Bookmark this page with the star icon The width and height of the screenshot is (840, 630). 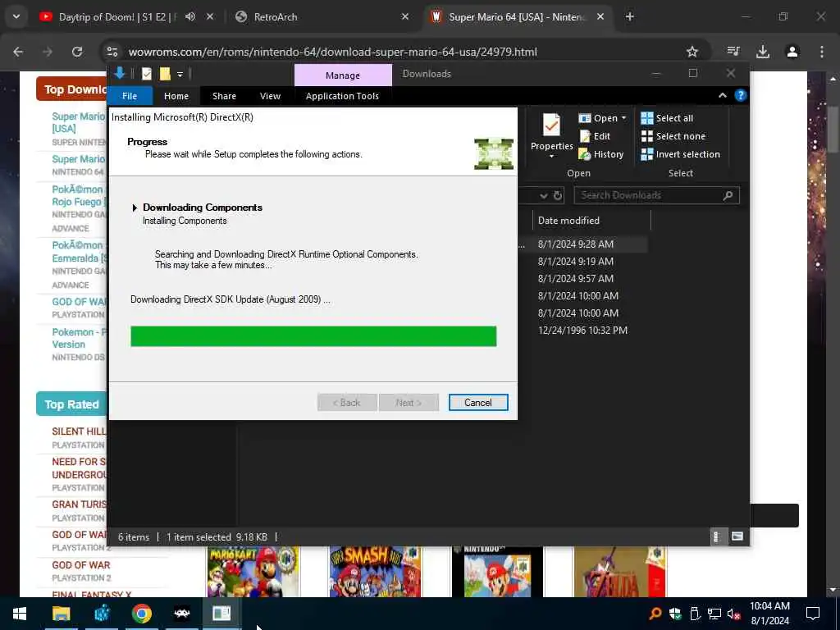click(692, 52)
